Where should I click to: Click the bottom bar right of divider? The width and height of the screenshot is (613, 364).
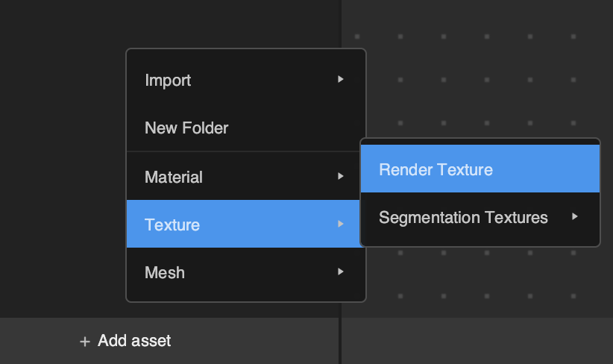[x=477, y=341]
